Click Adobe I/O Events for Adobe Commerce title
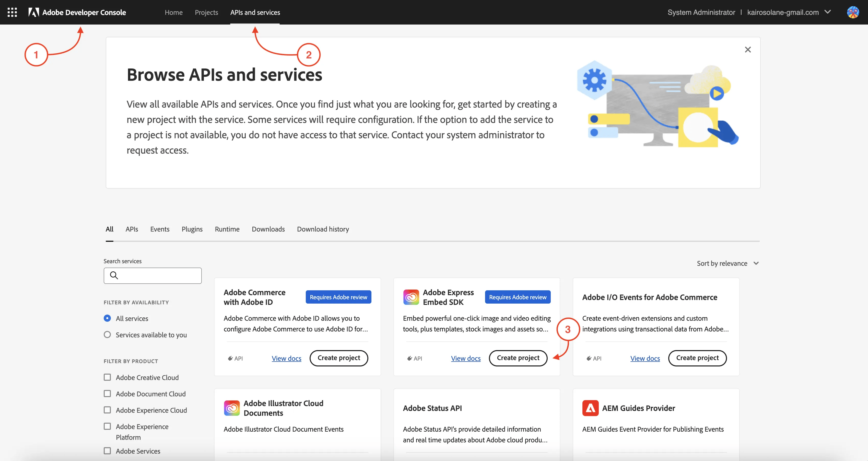Screen dimensions: 868x461 [x=650, y=297]
